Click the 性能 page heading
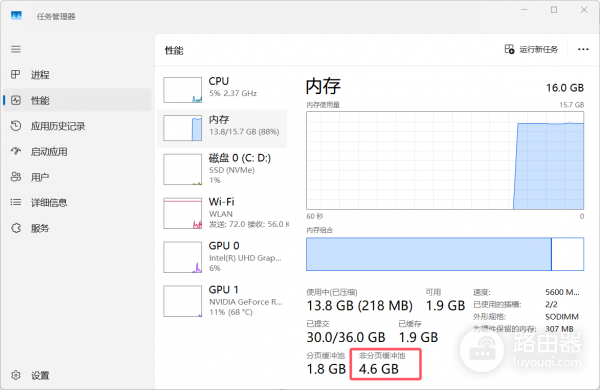This screenshot has height=390, width=600. point(174,51)
